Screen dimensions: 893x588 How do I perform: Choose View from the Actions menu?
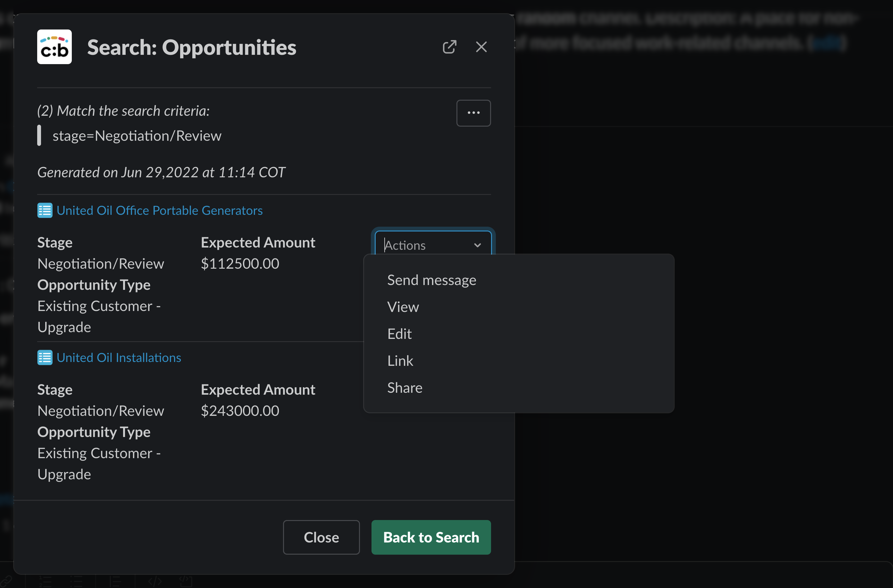point(403,307)
